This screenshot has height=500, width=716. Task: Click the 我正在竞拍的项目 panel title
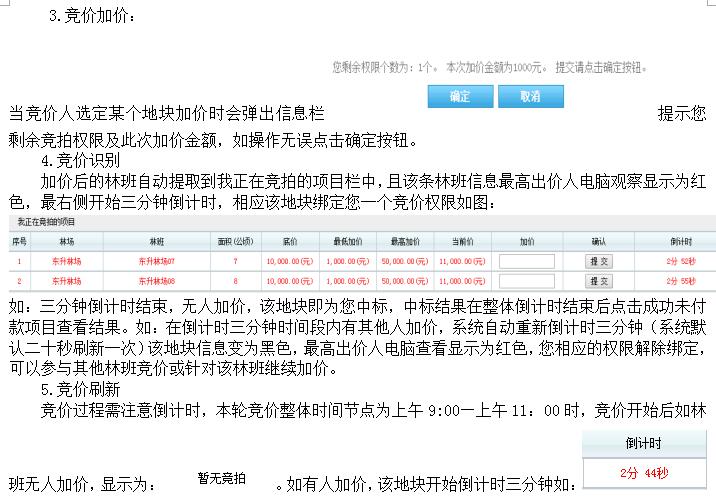(x=41, y=222)
